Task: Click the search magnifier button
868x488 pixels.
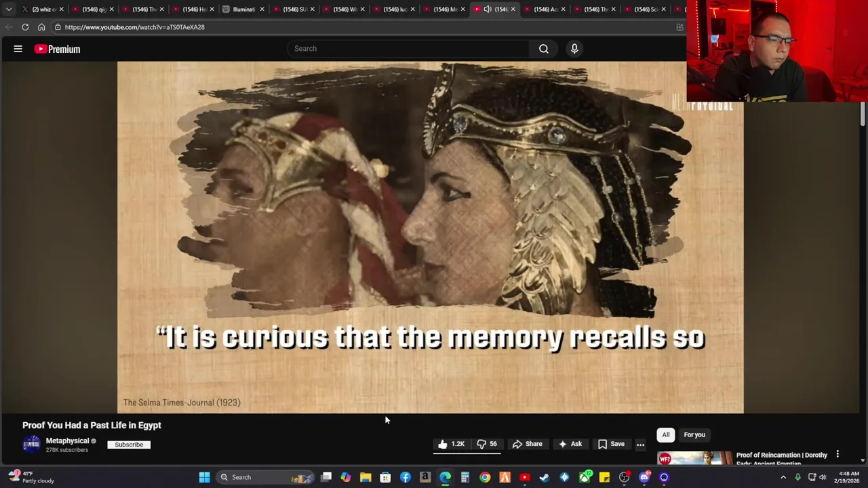Action: pyautogui.click(x=544, y=49)
